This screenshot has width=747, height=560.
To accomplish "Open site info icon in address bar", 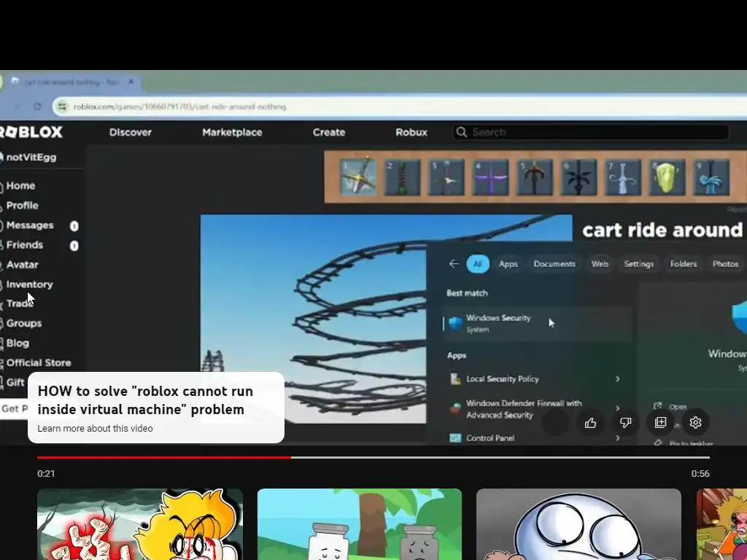I will pos(63,106).
